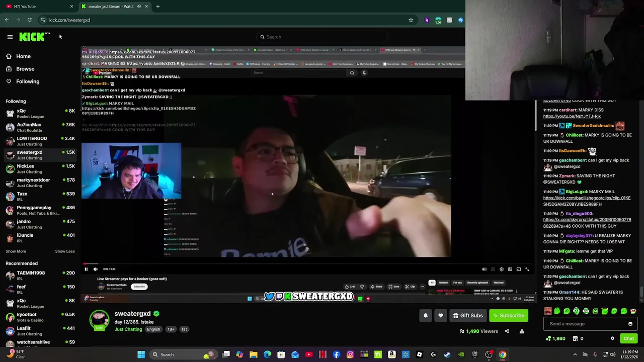Click the Gift Subs button
This screenshot has width=644, height=362.
pyautogui.click(x=468, y=315)
